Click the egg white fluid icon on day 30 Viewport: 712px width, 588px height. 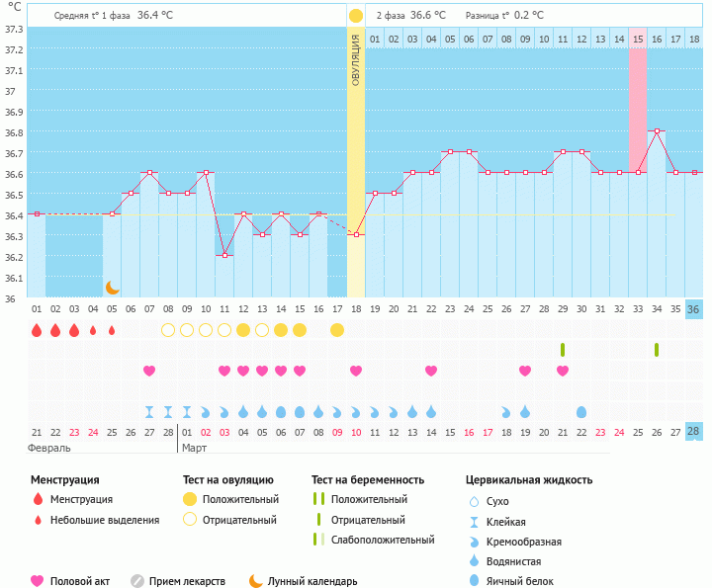(581, 411)
